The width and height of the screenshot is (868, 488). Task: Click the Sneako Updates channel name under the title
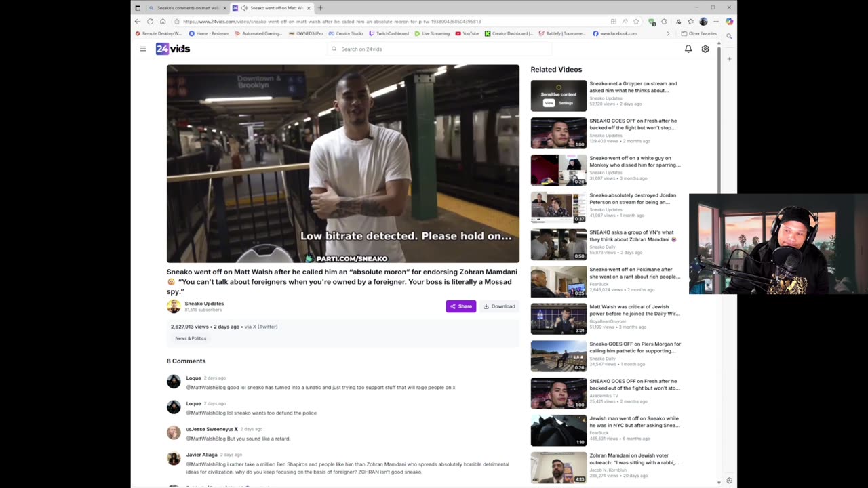(x=204, y=304)
